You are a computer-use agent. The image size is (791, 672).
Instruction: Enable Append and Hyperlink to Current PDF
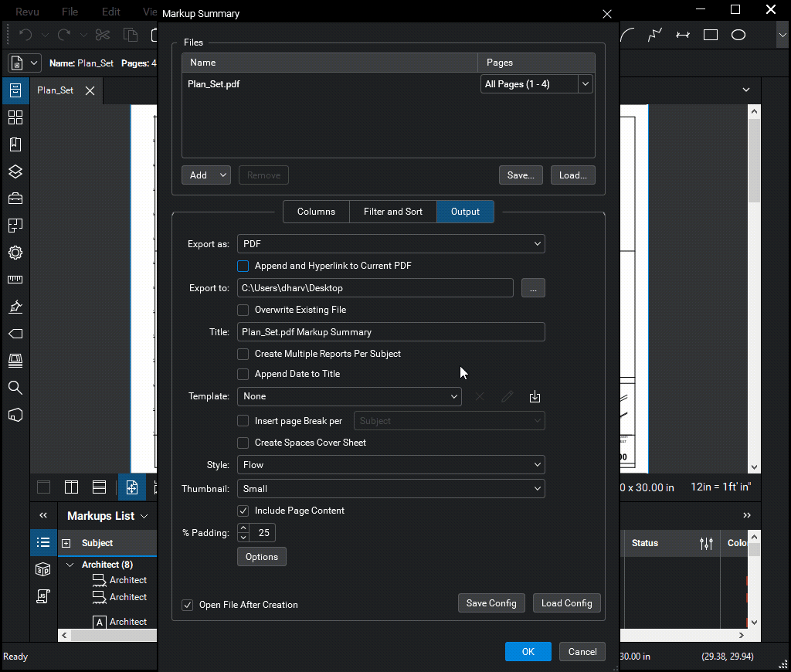[243, 266]
